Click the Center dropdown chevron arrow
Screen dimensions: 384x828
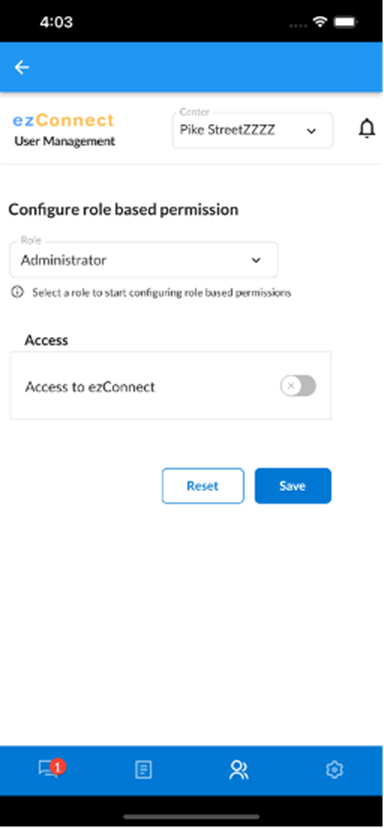[312, 131]
